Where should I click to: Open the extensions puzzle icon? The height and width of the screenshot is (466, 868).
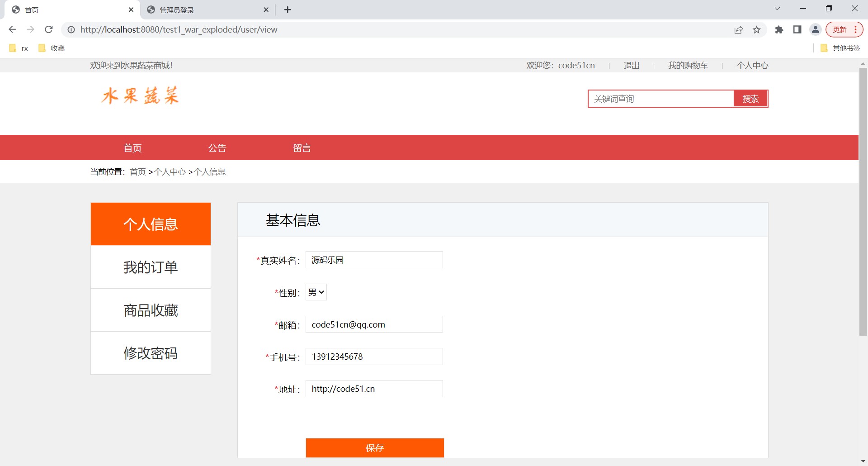point(779,29)
